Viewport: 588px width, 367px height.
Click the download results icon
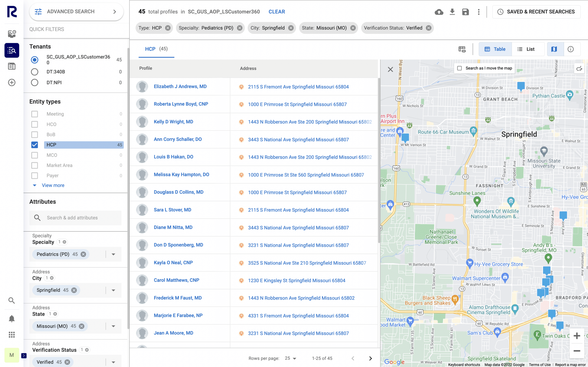[452, 12]
